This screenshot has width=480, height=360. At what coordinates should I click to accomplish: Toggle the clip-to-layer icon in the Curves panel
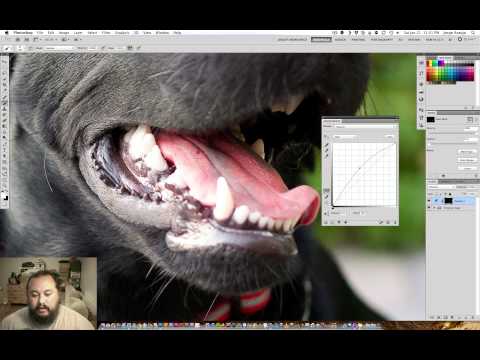(x=339, y=222)
